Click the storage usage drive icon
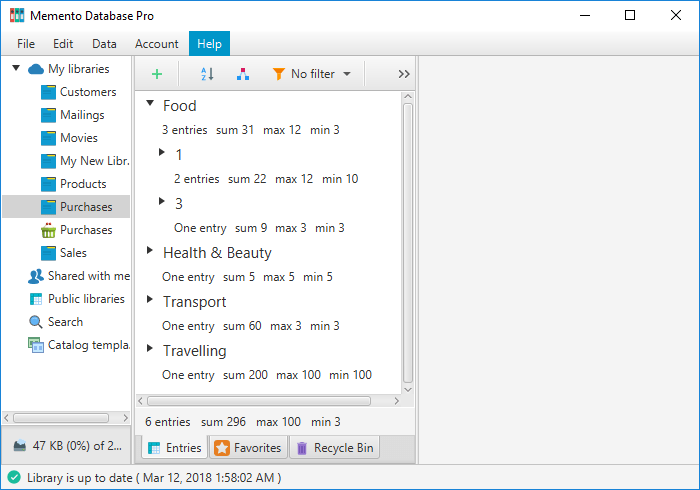Screen dimensions: 700x490 click(20, 445)
